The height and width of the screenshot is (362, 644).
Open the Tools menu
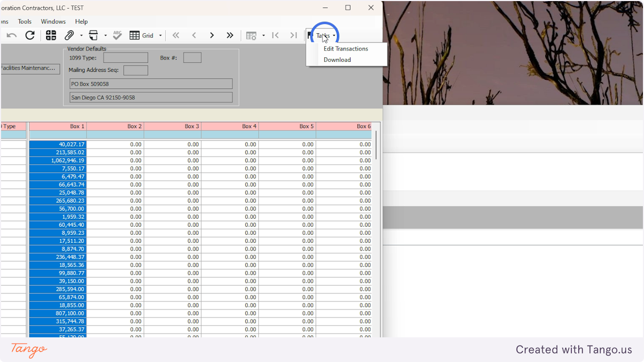coord(25,21)
